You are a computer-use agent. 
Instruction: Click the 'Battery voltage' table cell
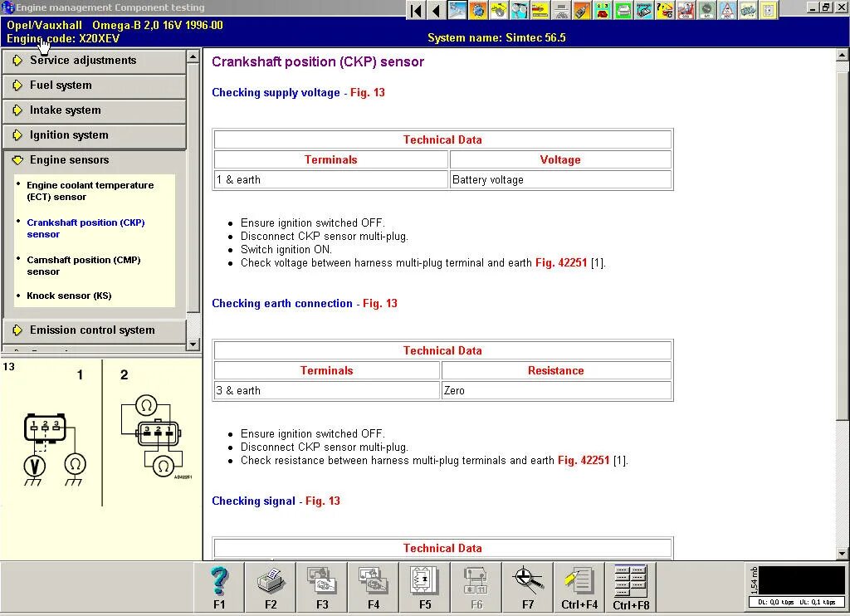coord(560,180)
